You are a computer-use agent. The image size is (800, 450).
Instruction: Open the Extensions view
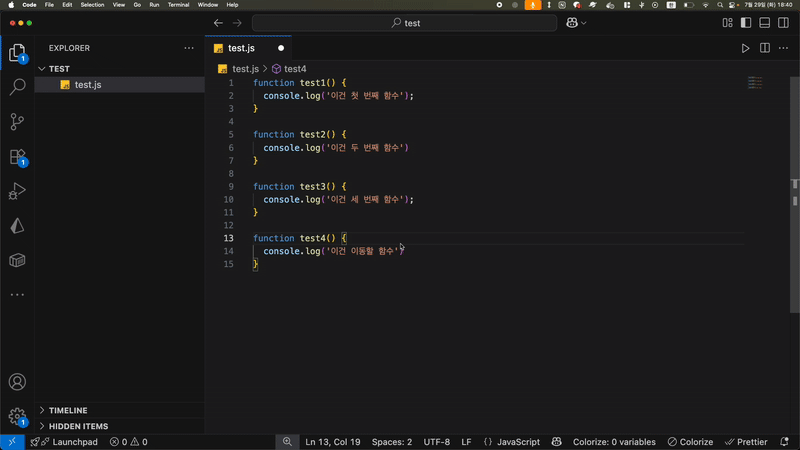click(17, 157)
